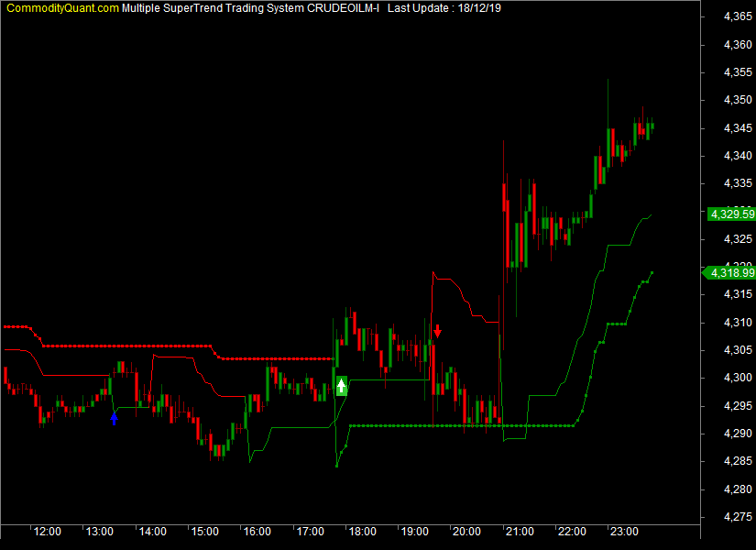Viewport: 756px width, 550px height.
Task: Click the 4,365 price axis label
Action: [738, 16]
